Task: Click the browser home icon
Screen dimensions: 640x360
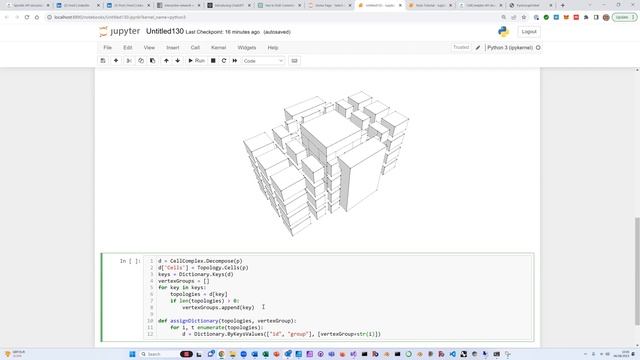Action: click(x=37, y=17)
